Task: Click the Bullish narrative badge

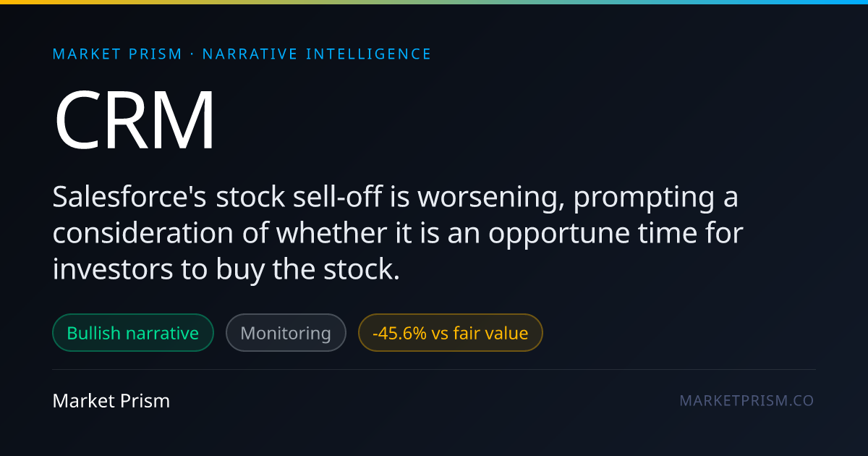Action: (x=133, y=333)
